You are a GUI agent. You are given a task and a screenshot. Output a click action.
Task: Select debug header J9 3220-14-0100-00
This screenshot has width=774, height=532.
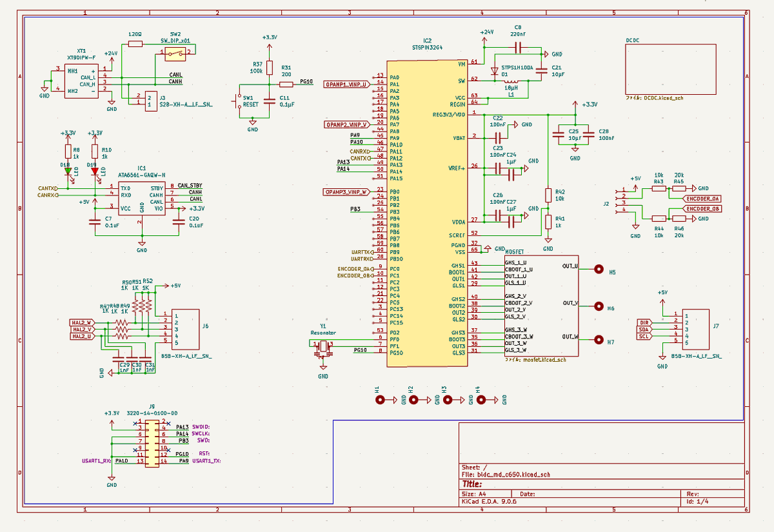tap(152, 442)
